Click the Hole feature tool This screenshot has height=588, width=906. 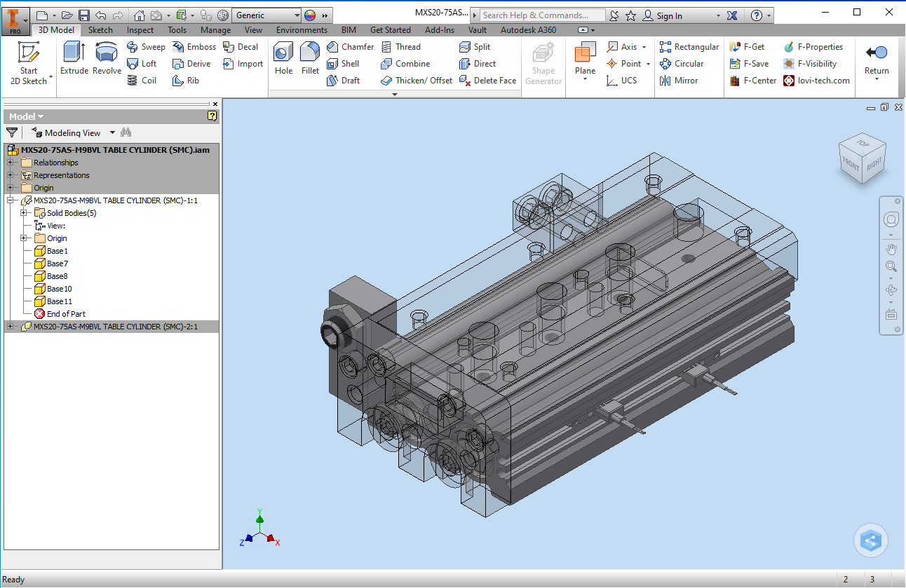coord(283,57)
